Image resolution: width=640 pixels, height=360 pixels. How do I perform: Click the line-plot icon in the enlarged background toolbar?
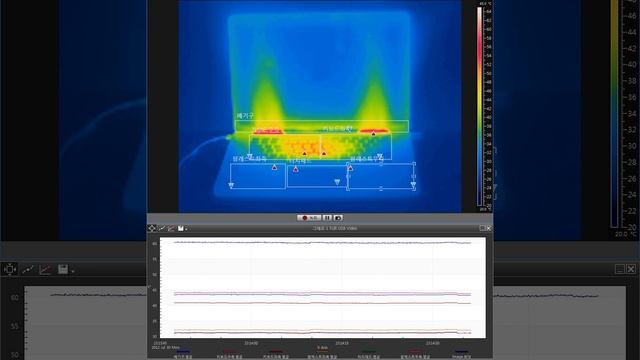28,269
